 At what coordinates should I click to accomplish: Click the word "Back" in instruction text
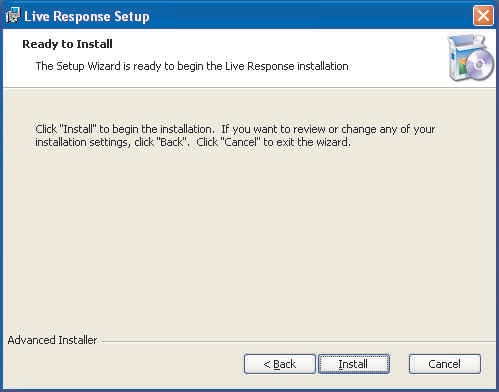coord(171,142)
